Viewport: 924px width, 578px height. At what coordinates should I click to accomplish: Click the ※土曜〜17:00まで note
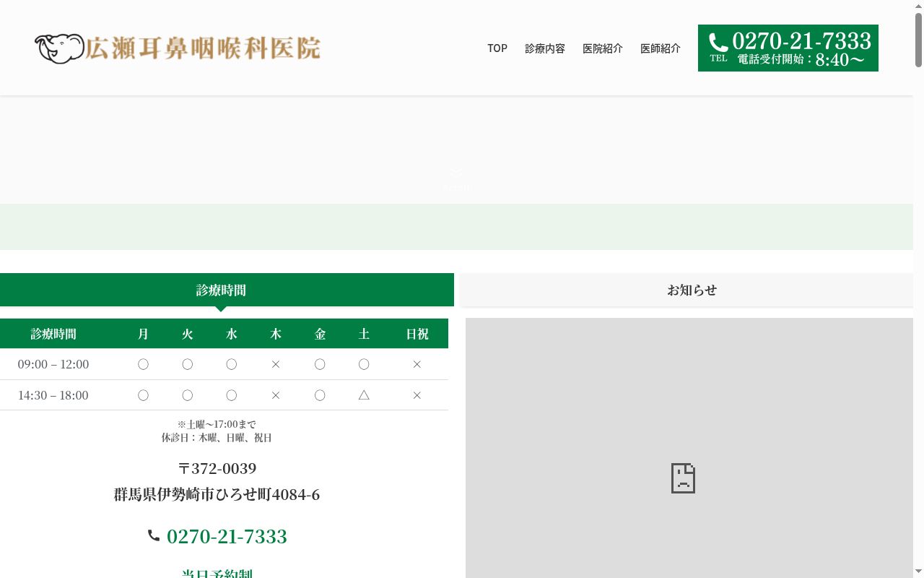click(x=217, y=424)
